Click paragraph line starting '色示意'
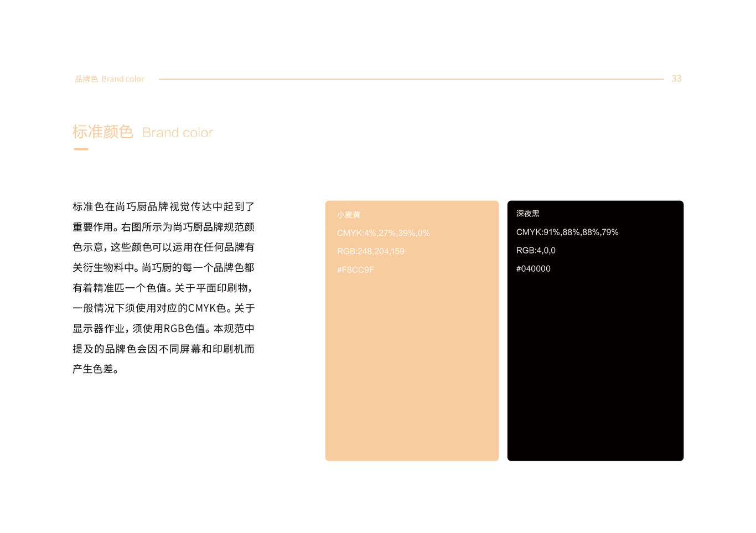 (163, 247)
